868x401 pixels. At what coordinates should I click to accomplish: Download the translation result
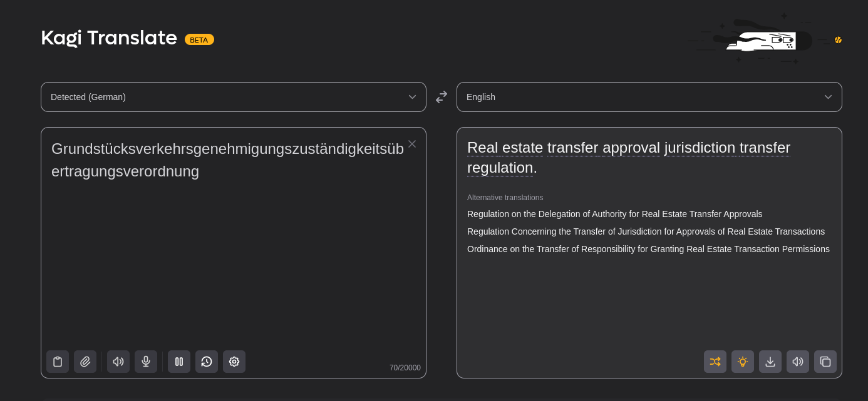(x=770, y=362)
